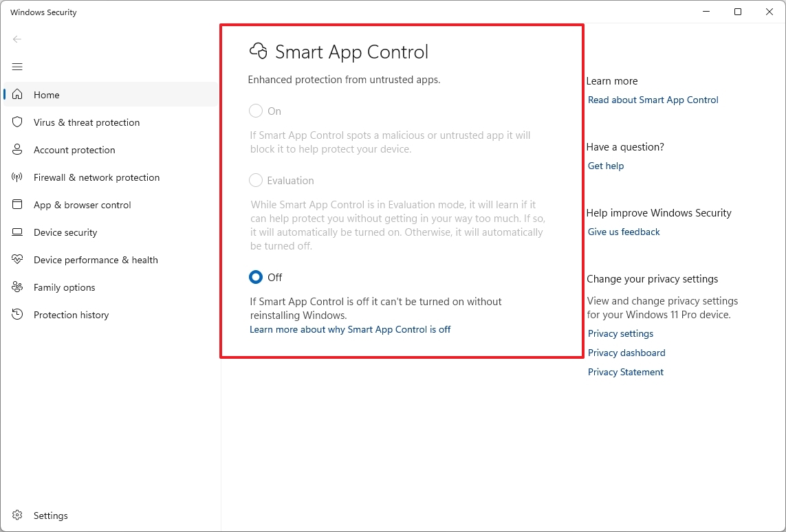Go back using the navigation arrow
This screenshot has width=786, height=532.
[x=17, y=39]
